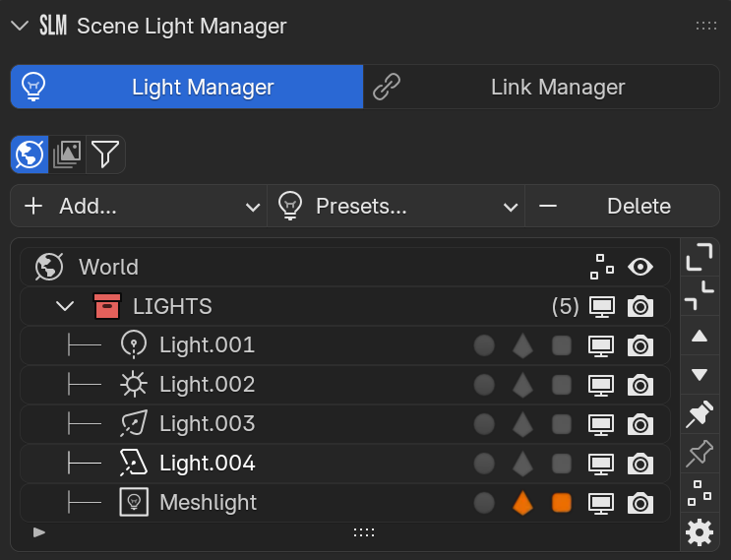Switch to the Light Manager tab
731x560 pixels.
[x=187, y=87]
